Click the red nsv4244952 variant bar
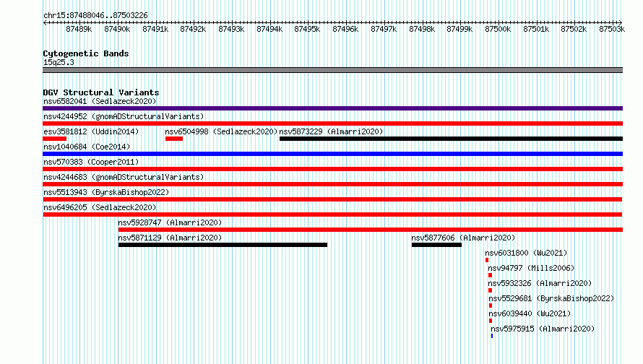This screenshot has width=643, height=364. pos(332,123)
